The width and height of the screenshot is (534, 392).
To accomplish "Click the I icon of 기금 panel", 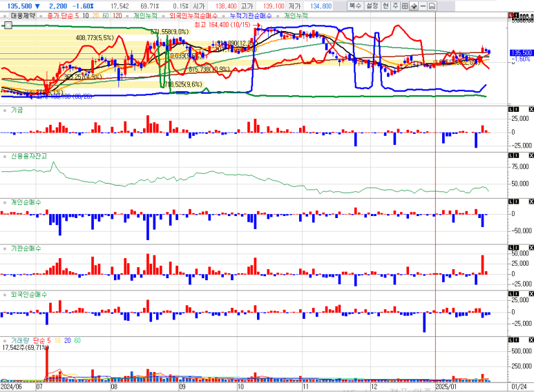I will click(x=516, y=109).
